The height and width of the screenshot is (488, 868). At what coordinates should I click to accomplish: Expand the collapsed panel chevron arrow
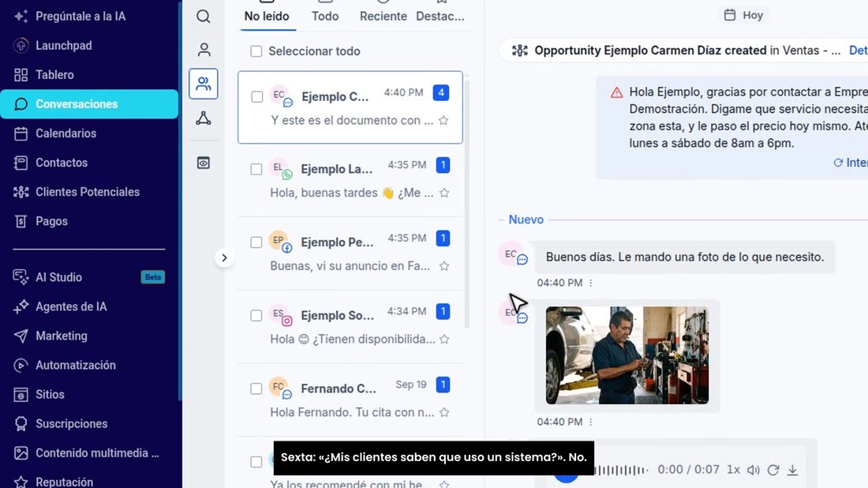224,257
